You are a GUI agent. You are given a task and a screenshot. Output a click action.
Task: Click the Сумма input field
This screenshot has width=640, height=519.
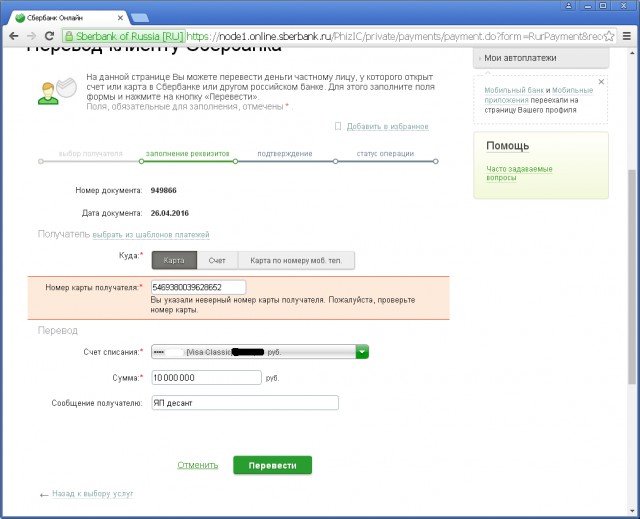pyautogui.click(x=206, y=378)
